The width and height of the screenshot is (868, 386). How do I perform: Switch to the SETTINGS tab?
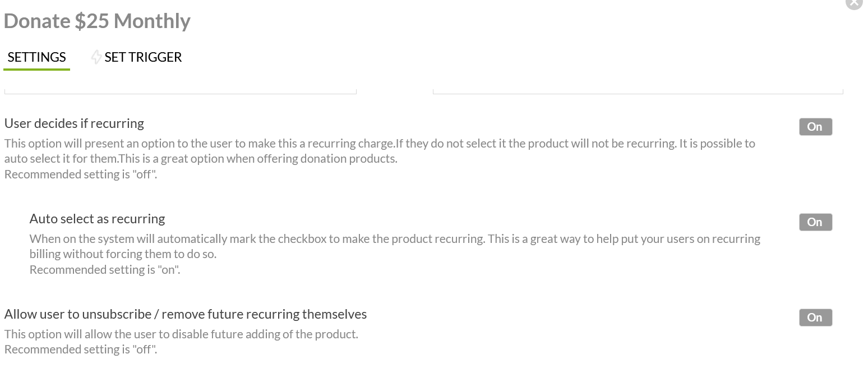(37, 57)
